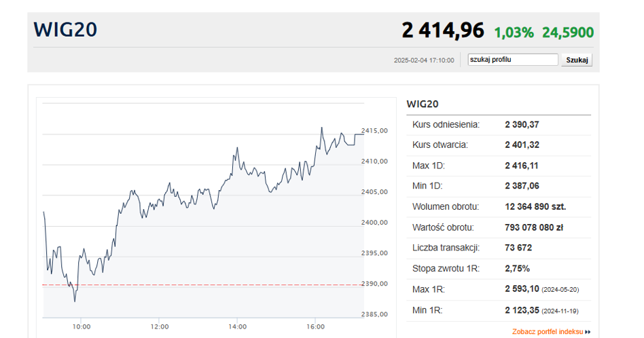Click the chart's lowest dip near 10:00
Viewport: 644px width, 338px height.
pos(75,301)
